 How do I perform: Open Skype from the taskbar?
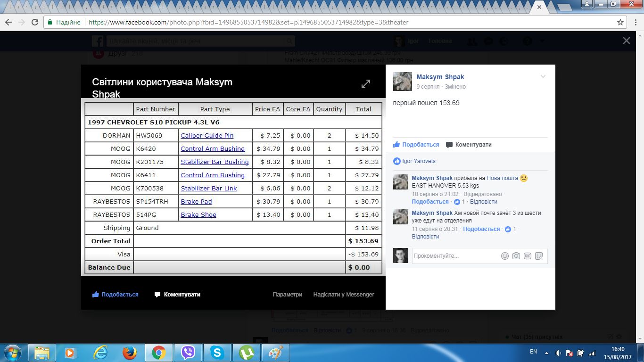point(217,353)
